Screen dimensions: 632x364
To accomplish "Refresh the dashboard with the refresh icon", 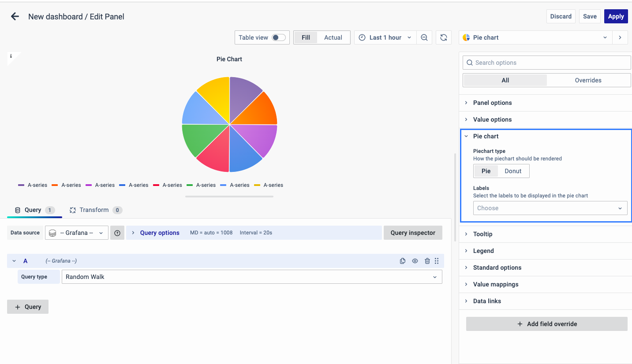I will tap(444, 37).
